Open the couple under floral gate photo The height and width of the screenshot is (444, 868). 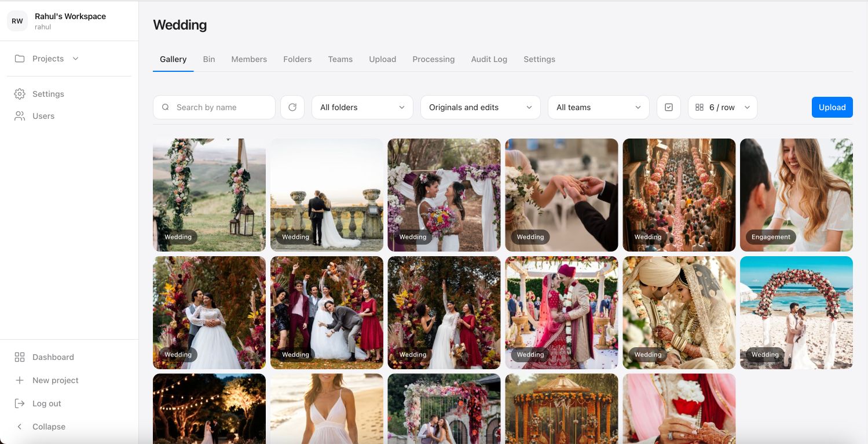pyautogui.click(x=444, y=409)
